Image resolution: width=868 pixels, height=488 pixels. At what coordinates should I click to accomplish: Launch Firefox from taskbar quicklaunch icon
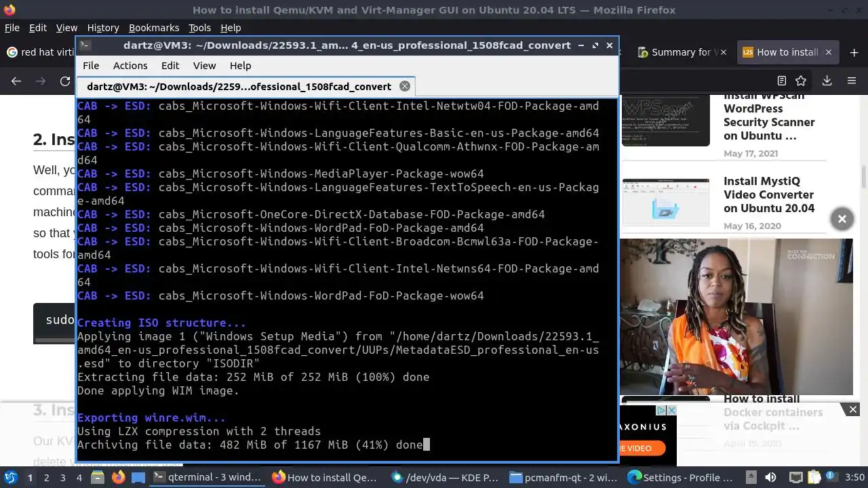click(x=119, y=477)
